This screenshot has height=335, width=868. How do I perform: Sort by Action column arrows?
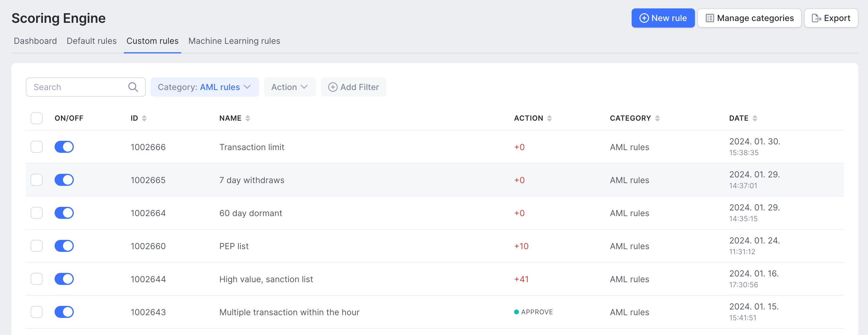click(549, 118)
